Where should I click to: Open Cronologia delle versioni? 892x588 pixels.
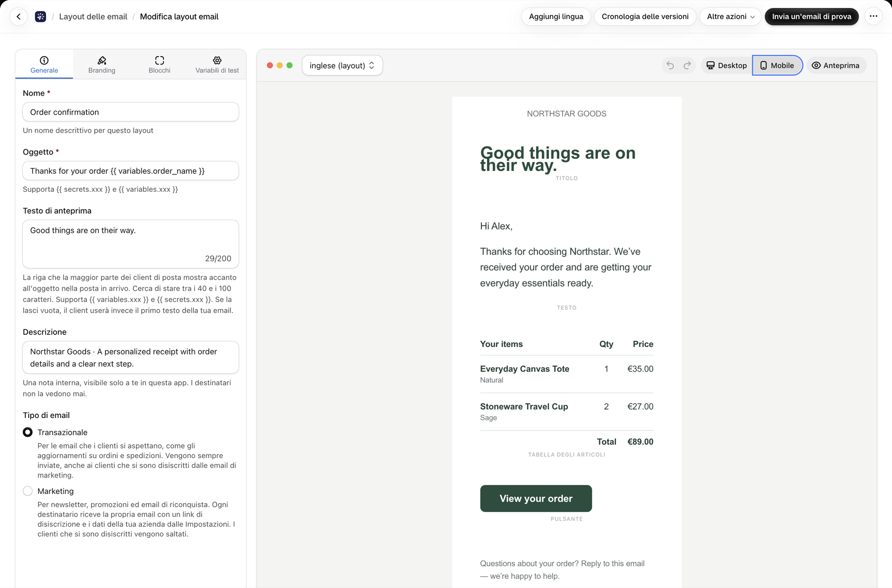point(645,17)
